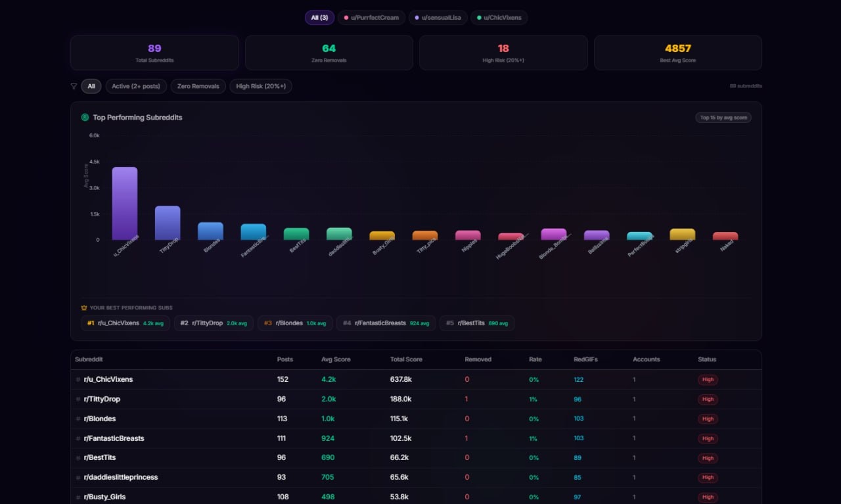
Task: Click the target icon beside Top Performing Subreddits
Action: [x=85, y=117]
